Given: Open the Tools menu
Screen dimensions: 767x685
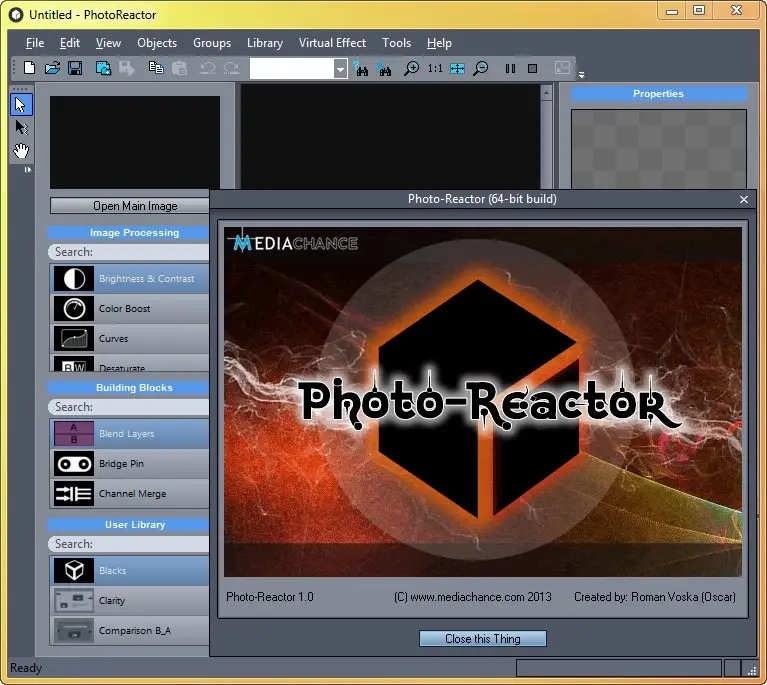Looking at the screenshot, I should 396,43.
